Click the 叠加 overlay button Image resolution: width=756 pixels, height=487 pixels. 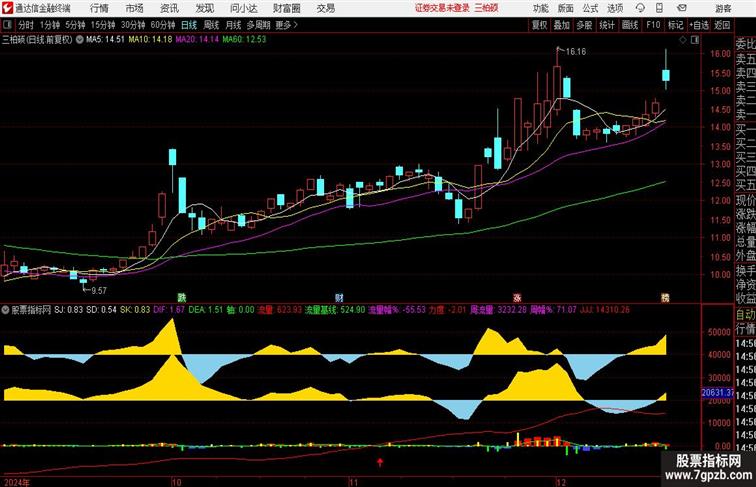click(x=562, y=25)
